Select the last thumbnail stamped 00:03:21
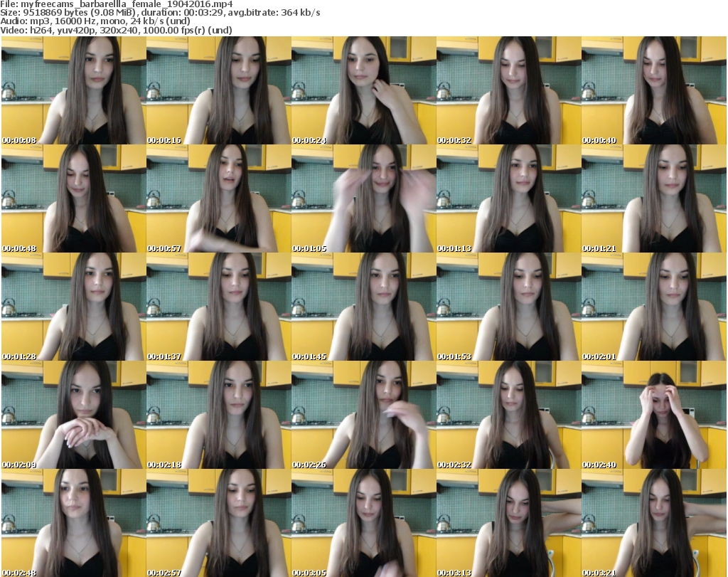Image resolution: width=728 pixels, height=577 pixels. [x=654, y=523]
